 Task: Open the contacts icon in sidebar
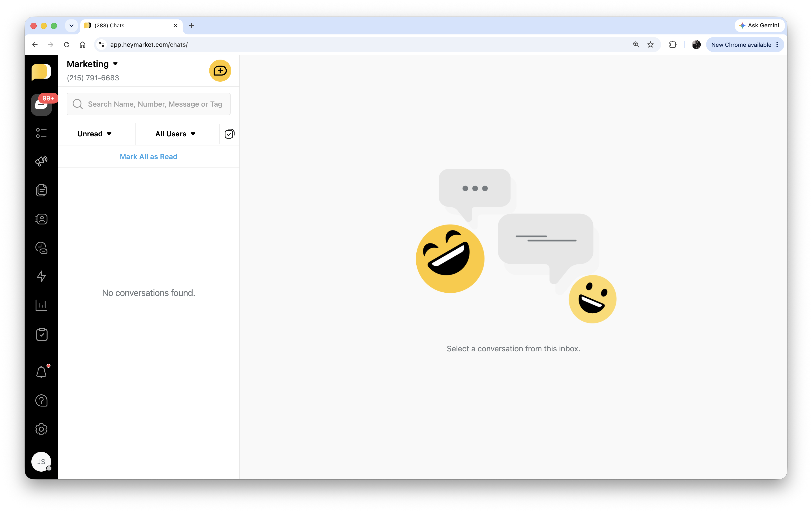[41, 219]
